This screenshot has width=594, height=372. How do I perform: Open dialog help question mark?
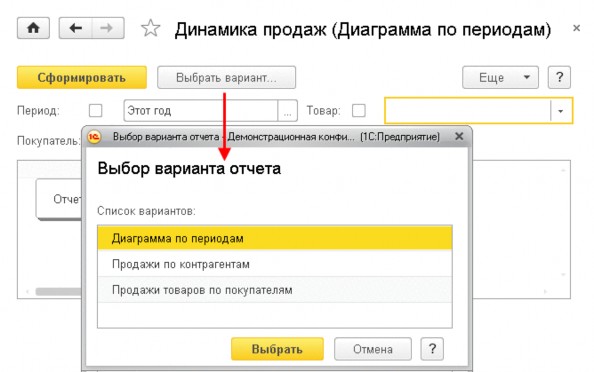point(432,349)
